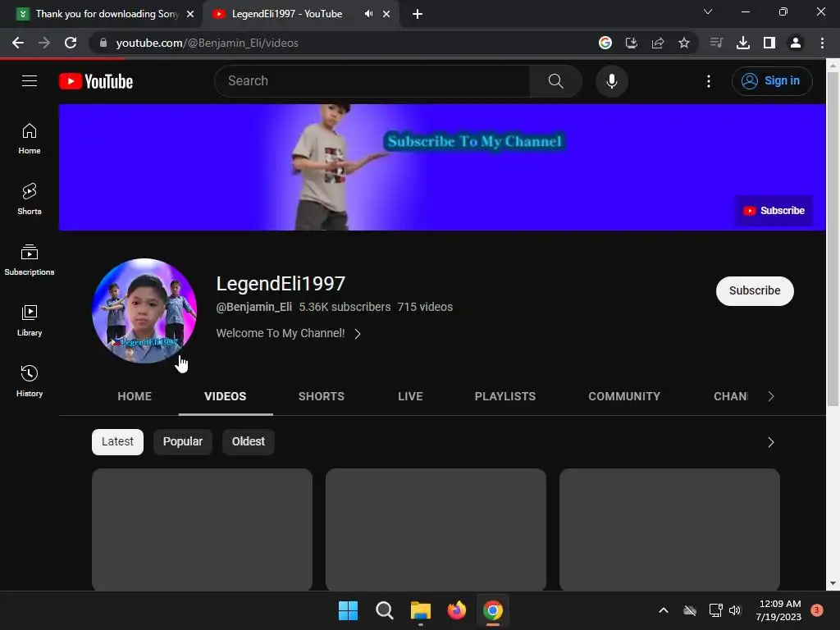Open YouTube settings three-dot menu
The height and width of the screenshot is (630, 840).
(x=708, y=81)
